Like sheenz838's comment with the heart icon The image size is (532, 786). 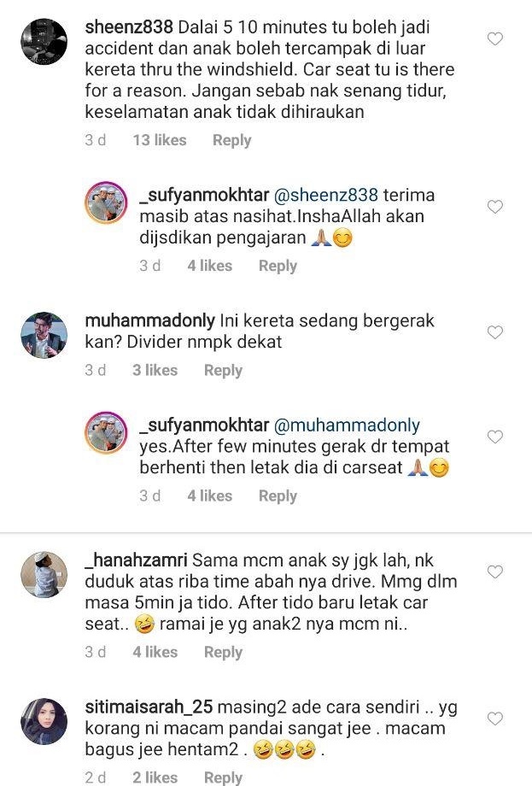click(x=495, y=38)
